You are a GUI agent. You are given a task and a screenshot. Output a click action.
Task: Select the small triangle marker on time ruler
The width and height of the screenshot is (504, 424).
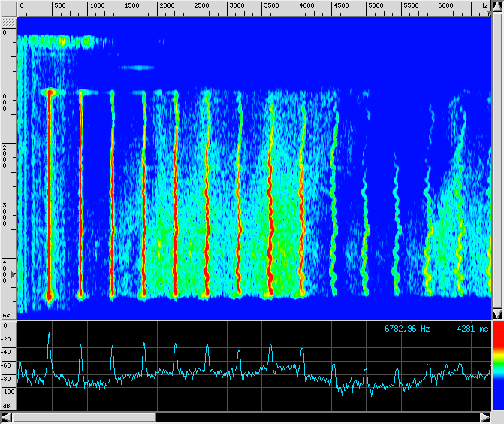coord(11,276)
